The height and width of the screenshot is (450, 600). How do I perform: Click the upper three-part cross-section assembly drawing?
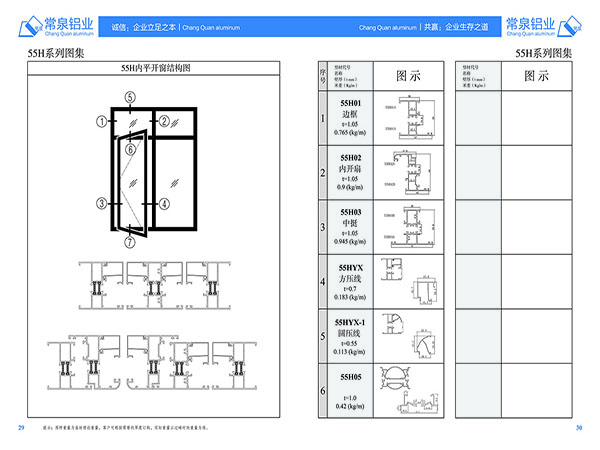(155, 285)
